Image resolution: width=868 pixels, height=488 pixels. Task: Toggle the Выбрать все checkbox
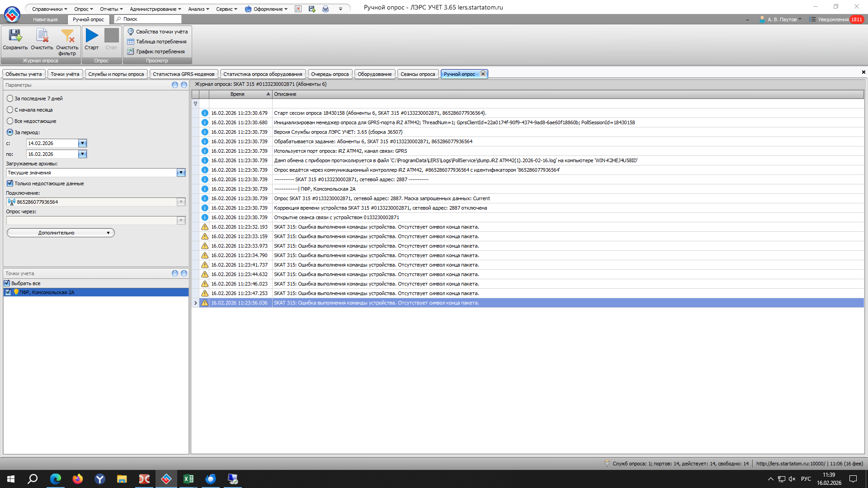pos(7,283)
